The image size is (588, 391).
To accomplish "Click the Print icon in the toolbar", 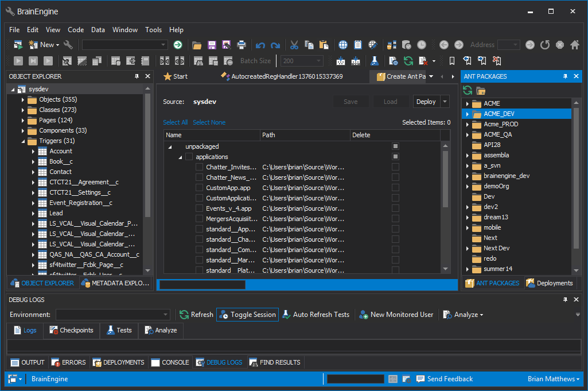I will (242, 45).
